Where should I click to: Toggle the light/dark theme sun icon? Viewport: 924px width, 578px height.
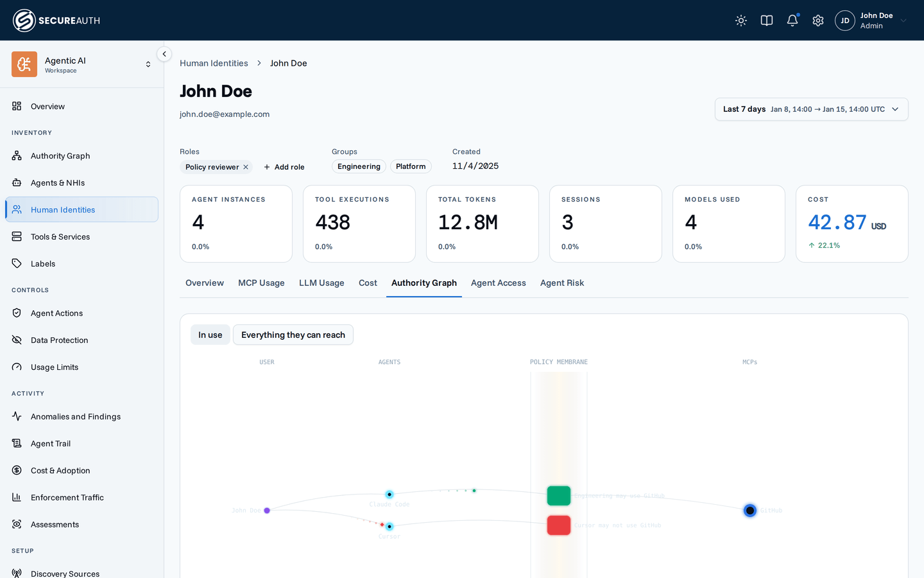741,21
